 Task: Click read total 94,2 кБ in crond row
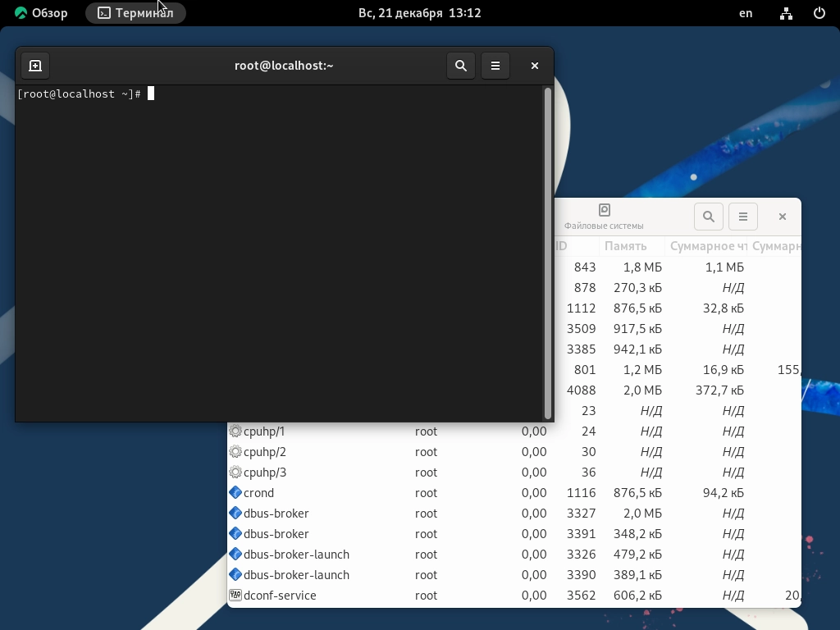pyautogui.click(x=724, y=493)
